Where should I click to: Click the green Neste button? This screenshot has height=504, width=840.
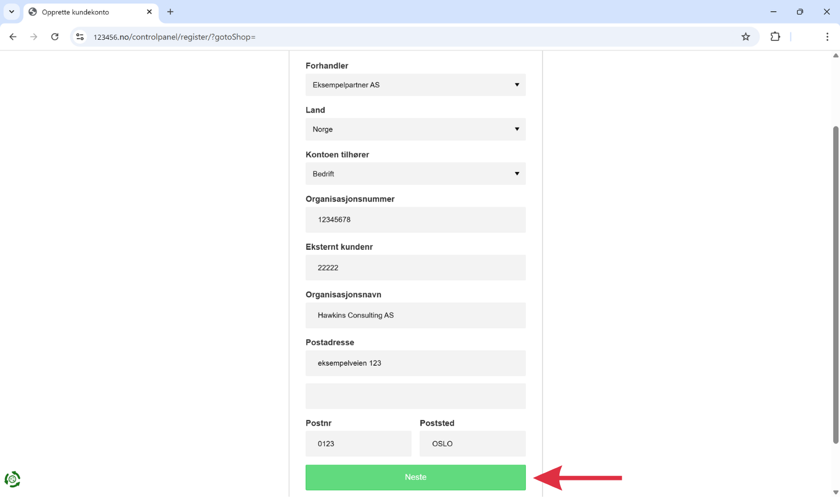(416, 477)
